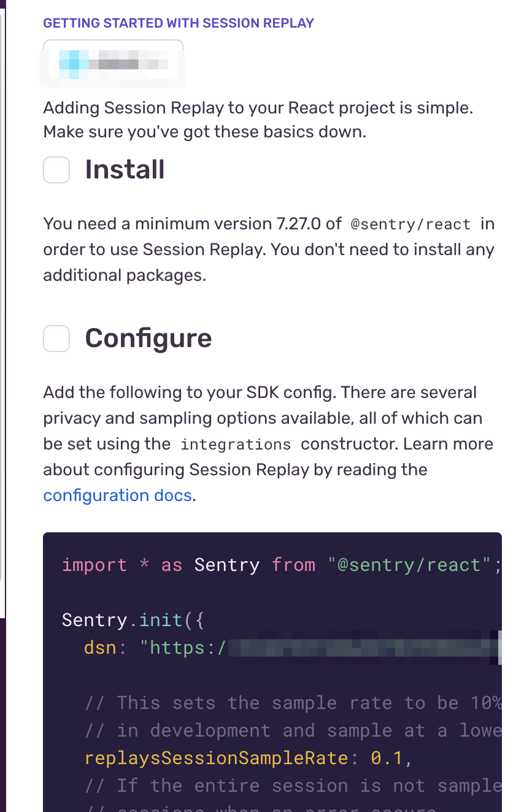Viewport: 524px width, 812px height.
Task: Mark the Install task as complete
Action: click(56, 170)
